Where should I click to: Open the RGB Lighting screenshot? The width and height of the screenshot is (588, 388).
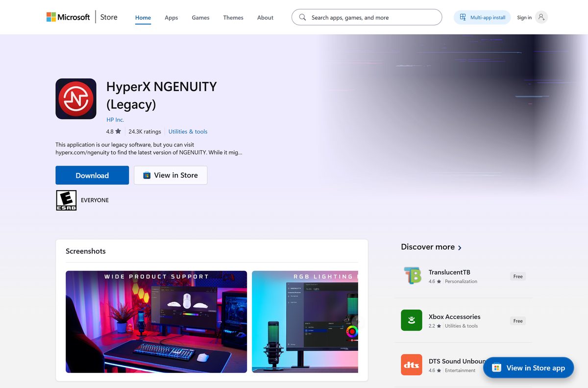[x=305, y=322]
